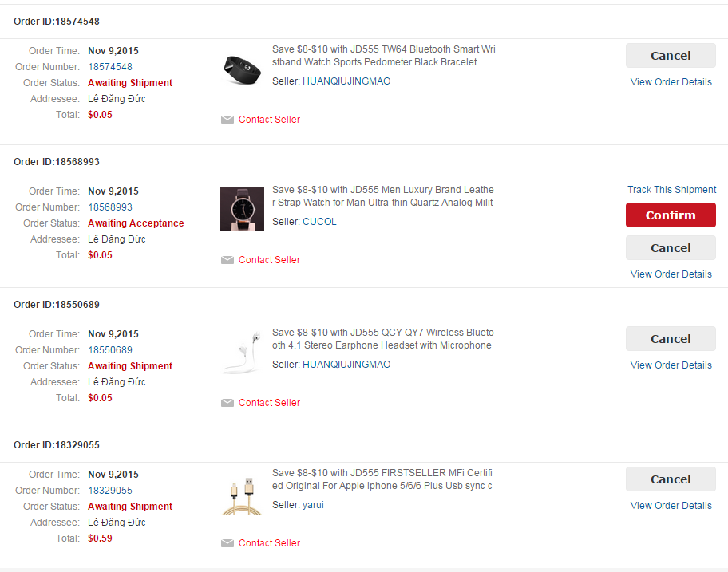The image size is (728, 572).
Task: Open order number 18329055 link
Action: [110, 491]
